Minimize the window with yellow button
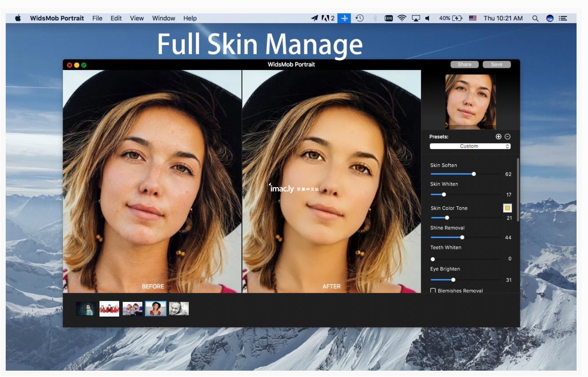 click(77, 65)
